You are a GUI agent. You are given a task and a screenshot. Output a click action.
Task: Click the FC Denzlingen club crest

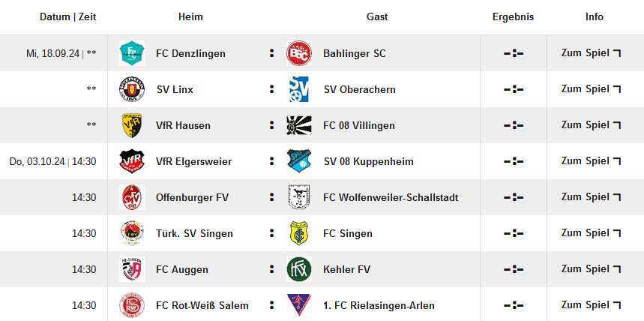coord(132,53)
